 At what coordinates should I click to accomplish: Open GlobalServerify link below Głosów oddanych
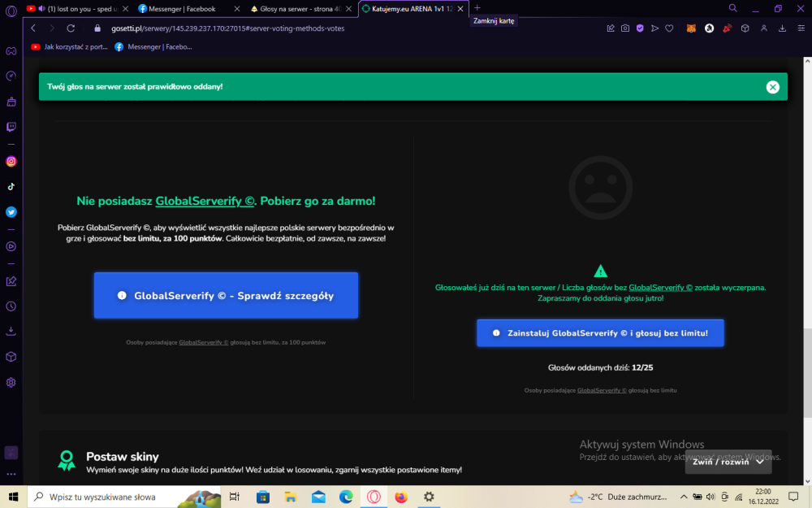(x=602, y=390)
